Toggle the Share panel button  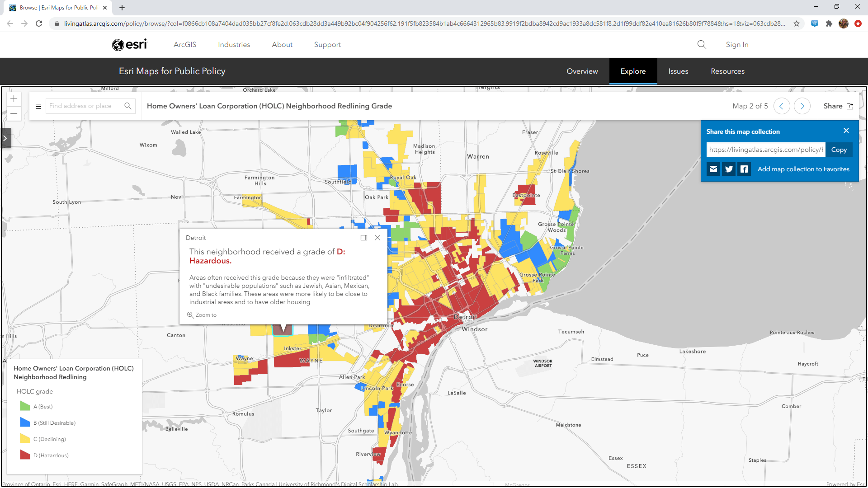(838, 106)
